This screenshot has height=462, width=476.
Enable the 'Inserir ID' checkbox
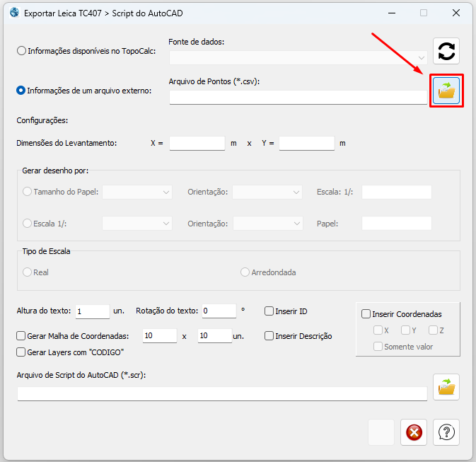click(x=269, y=311)
